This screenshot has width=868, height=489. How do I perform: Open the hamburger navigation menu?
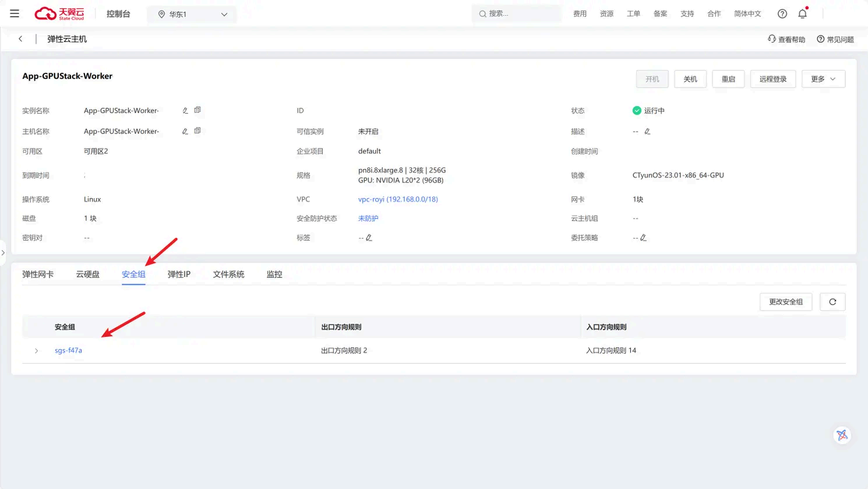pyautogui.click(x=15, y=13)
